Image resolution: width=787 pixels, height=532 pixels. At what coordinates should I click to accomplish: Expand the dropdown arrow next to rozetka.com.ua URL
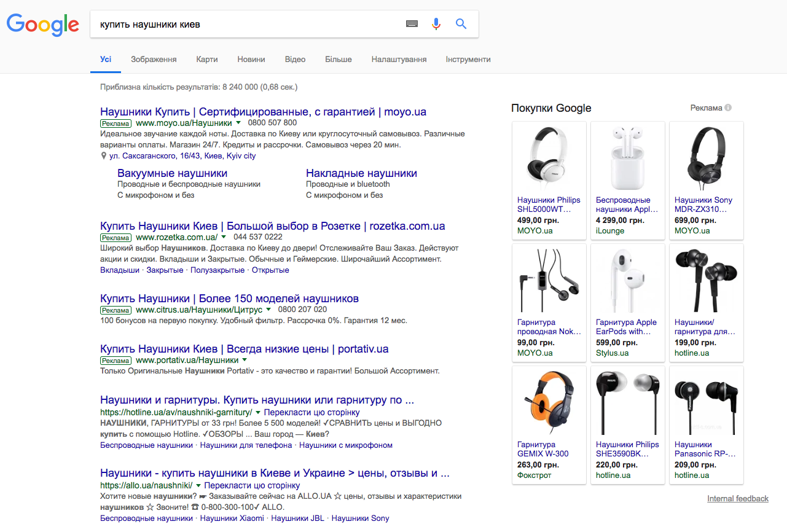coord(224,237)
